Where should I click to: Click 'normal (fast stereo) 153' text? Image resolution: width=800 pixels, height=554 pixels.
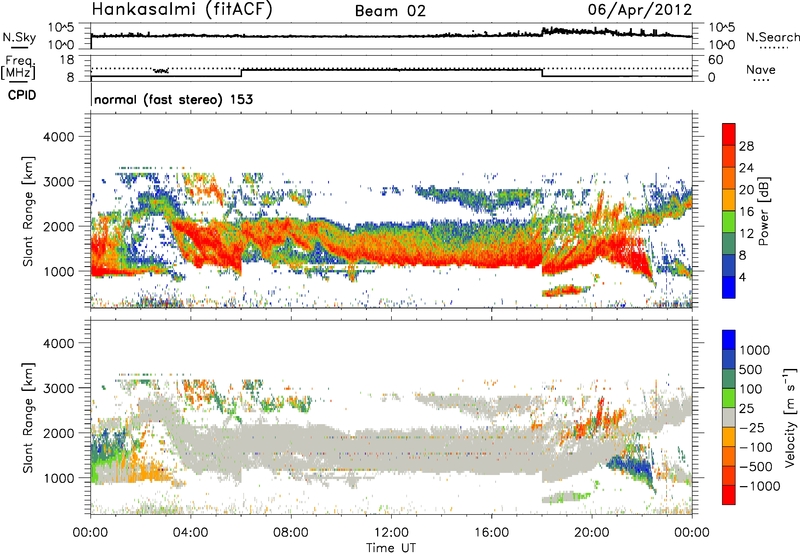coord(173,99)
